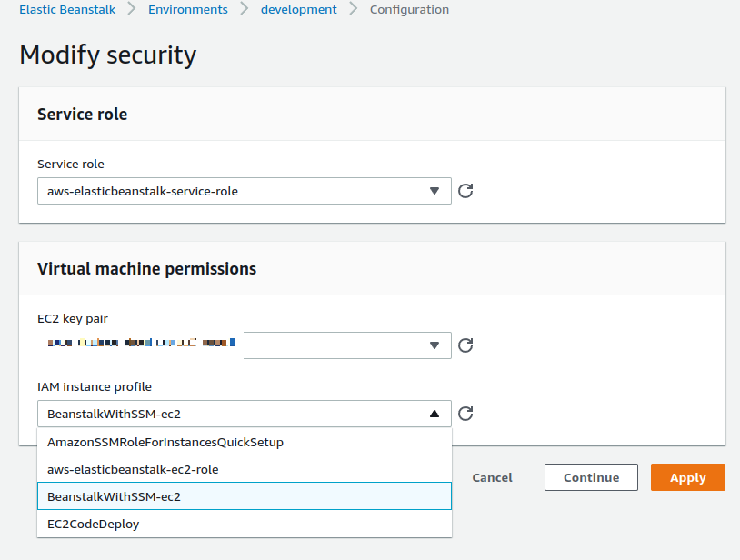Click the Service role arrow indicator
Image resolution: width=740 pixels, height=560 pixels.
(x=435, y=191)
